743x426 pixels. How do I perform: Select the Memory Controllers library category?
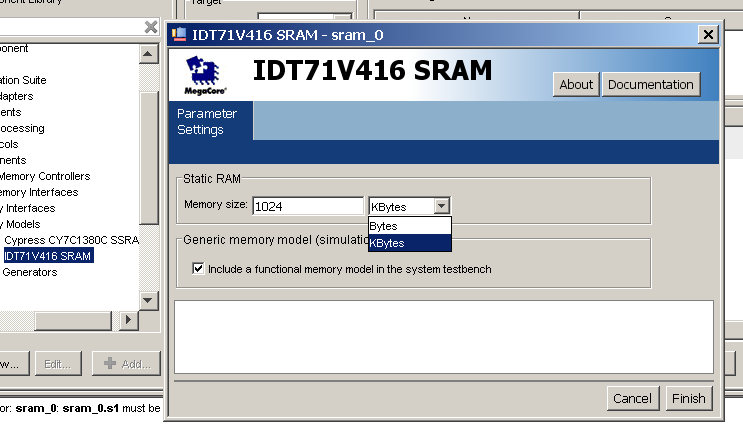[x=45, y=176]
